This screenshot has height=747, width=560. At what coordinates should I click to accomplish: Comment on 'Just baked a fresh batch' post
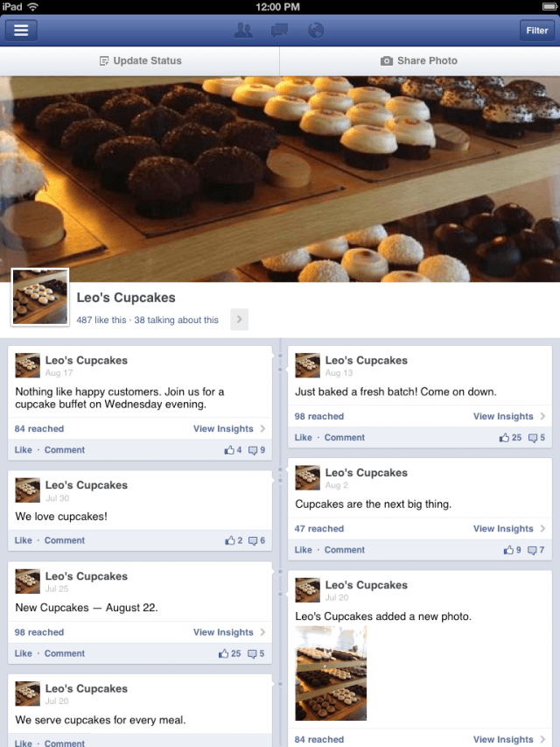[344, 437]
